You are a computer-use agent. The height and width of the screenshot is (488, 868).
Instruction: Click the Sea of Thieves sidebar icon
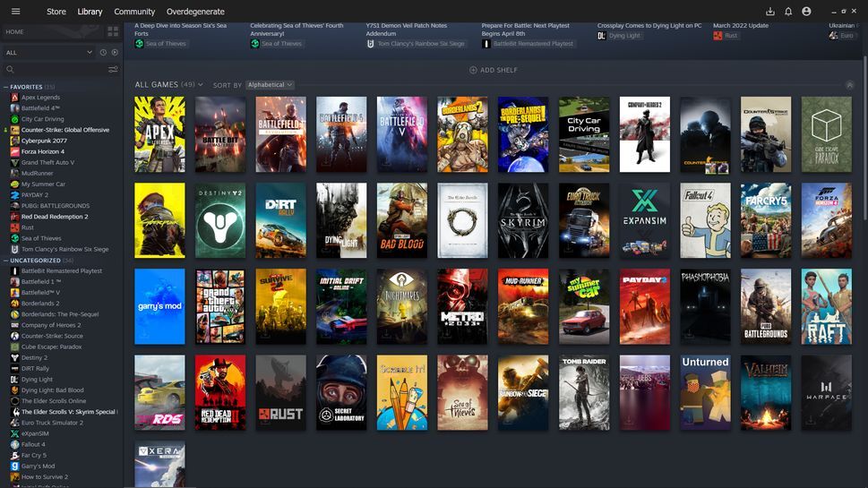pos(15,238)
